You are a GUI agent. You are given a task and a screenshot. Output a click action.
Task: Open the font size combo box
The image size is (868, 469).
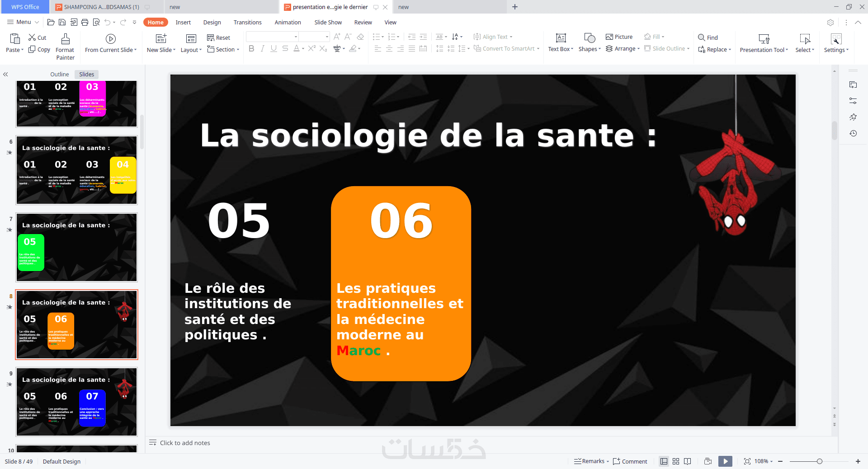(x=315, y=37)
